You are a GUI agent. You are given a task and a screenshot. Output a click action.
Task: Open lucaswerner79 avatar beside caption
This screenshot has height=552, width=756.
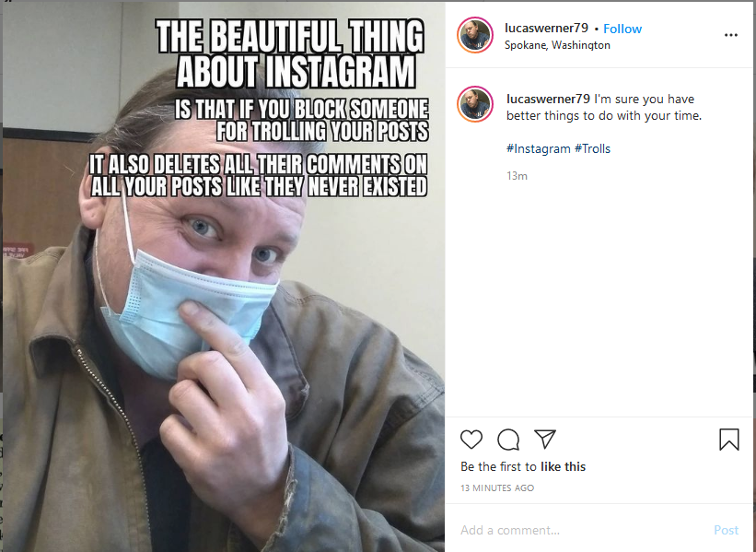tap(475, 104)
